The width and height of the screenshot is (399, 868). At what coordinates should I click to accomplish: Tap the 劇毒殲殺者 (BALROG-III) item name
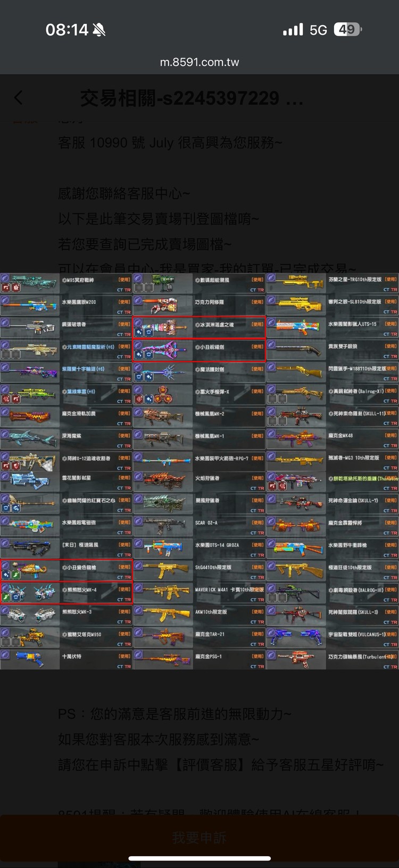[x=355, y=590]
